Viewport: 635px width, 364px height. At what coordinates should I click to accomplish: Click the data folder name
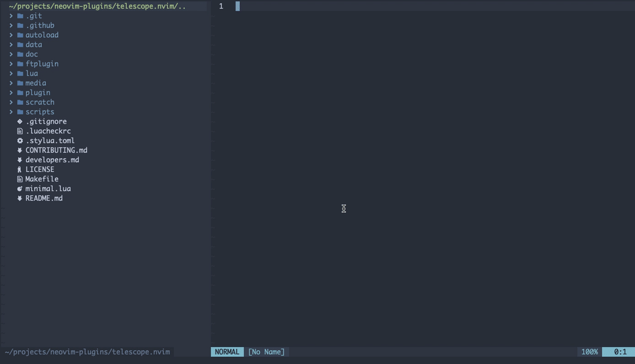tap(34, 45)
